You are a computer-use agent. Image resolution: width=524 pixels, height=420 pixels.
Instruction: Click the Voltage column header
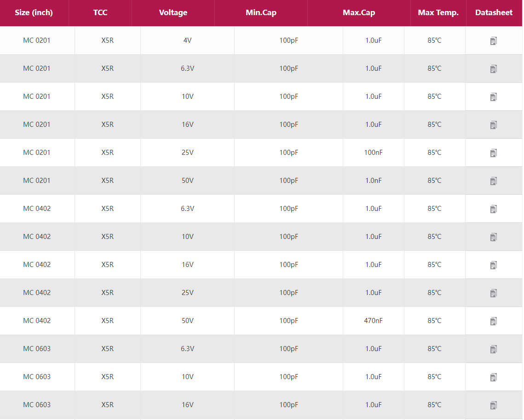point(173,13)
